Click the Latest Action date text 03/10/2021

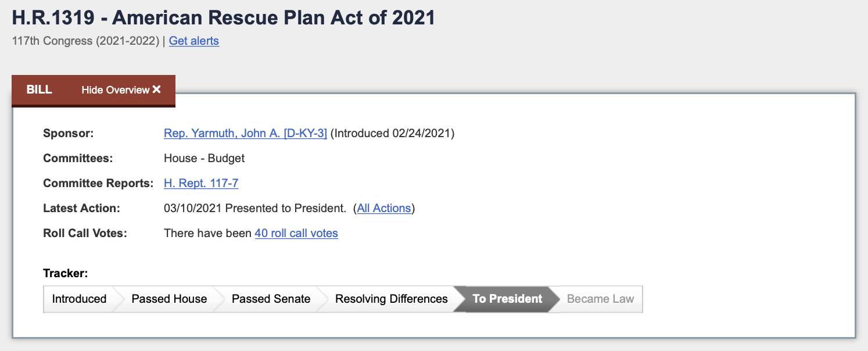point(193,208)
